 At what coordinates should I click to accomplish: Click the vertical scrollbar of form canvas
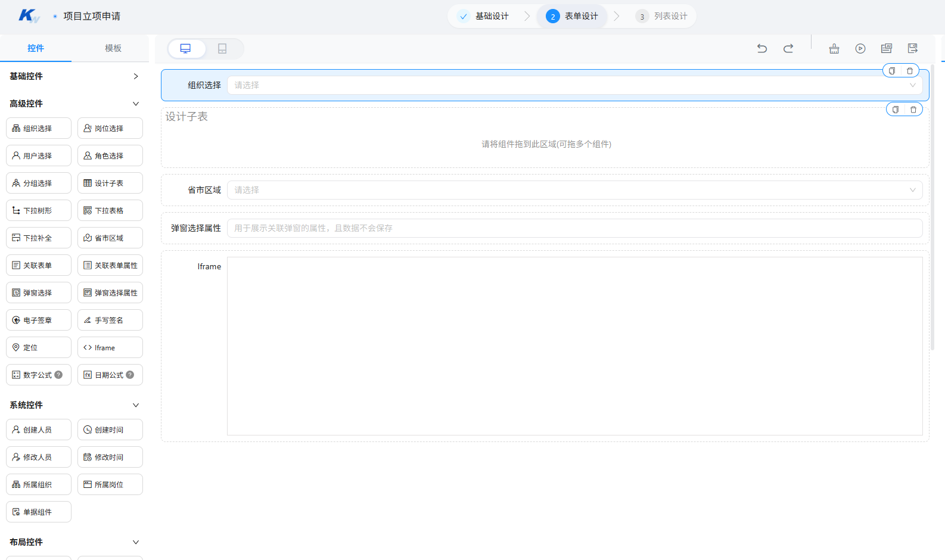932,209
